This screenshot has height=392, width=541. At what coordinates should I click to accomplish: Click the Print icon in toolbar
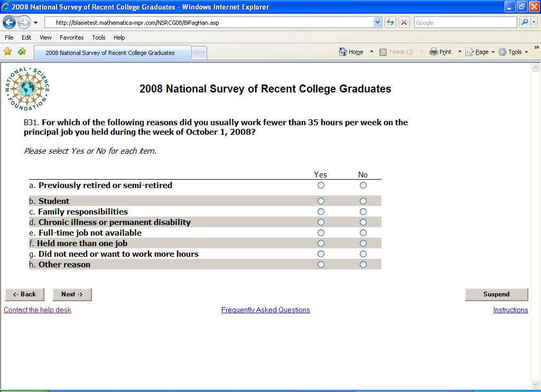[434, 52]
